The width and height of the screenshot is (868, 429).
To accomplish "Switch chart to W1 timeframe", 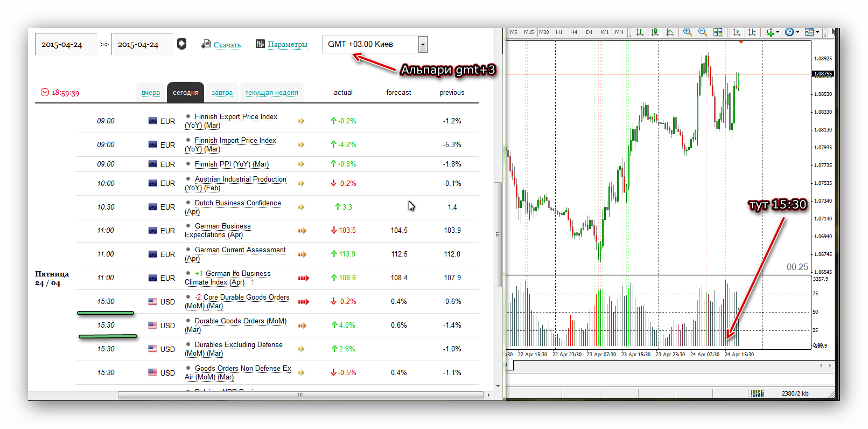I will coord(605,32).
